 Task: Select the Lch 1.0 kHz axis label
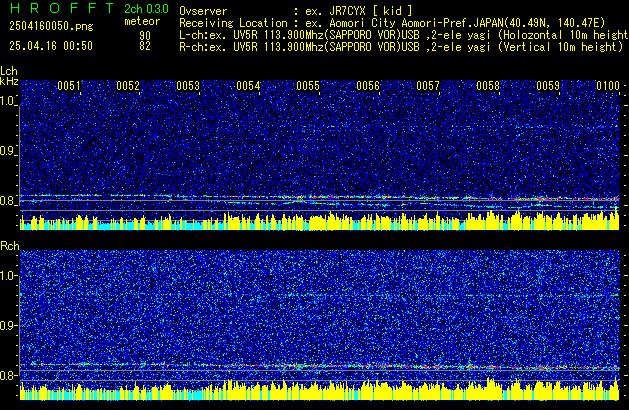[x=8, y=101]
